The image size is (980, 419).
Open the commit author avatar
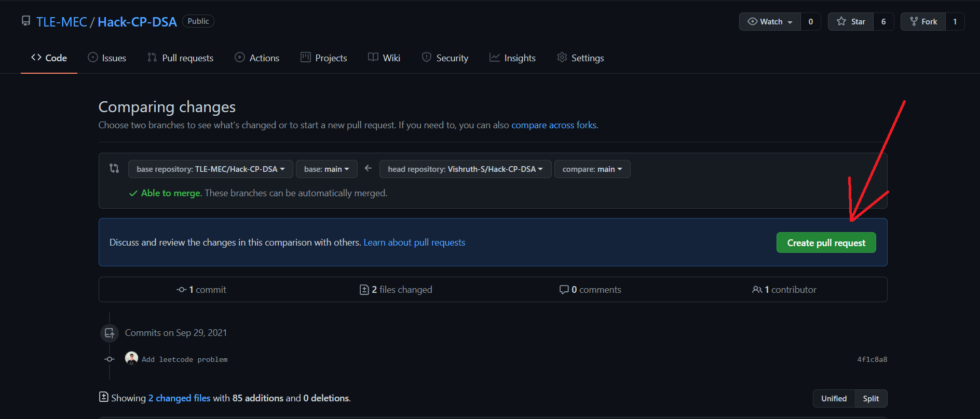tap(132, 358)
